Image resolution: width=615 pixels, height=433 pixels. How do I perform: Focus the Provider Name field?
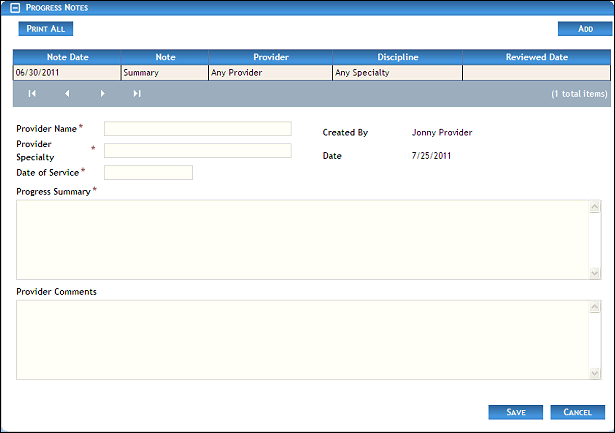[x=197, y=129]
